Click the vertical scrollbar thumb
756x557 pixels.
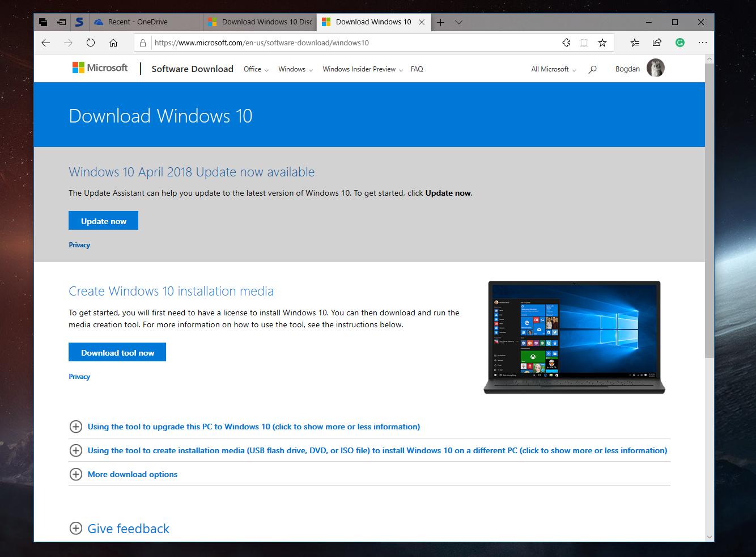(x=709, y=210)
